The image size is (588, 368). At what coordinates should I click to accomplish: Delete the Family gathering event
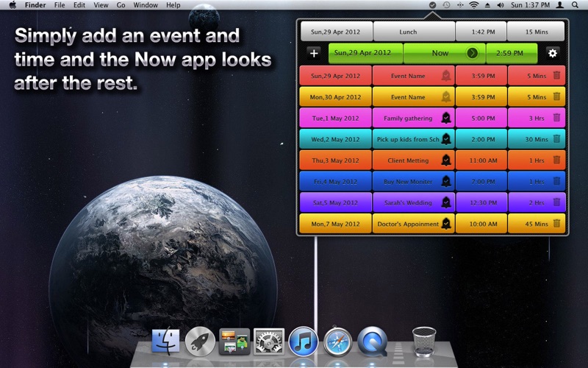tap(556, 118)
